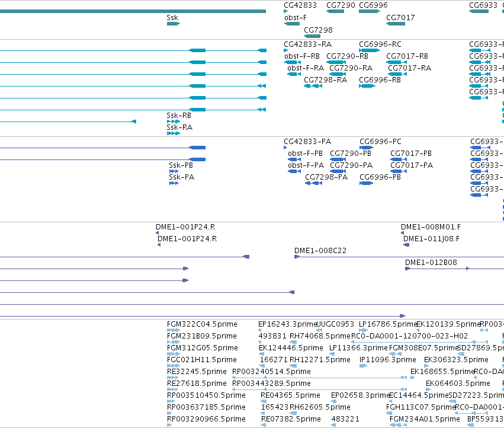Screen dimensions: 504x428
Task: Select the EP16243.3prime EST
Action: tap(260, 330)
